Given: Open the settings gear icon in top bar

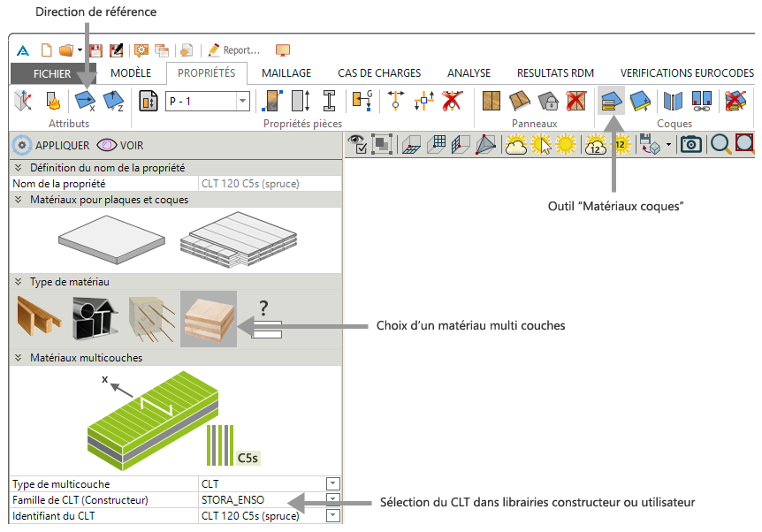Looking at the screenshot, I should 141,50.
